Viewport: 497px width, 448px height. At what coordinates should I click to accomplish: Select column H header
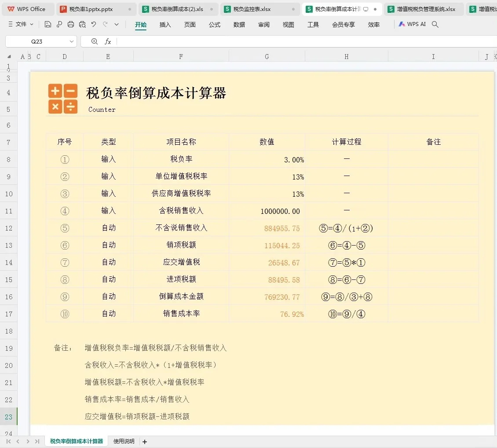click(x=347, y=57)
